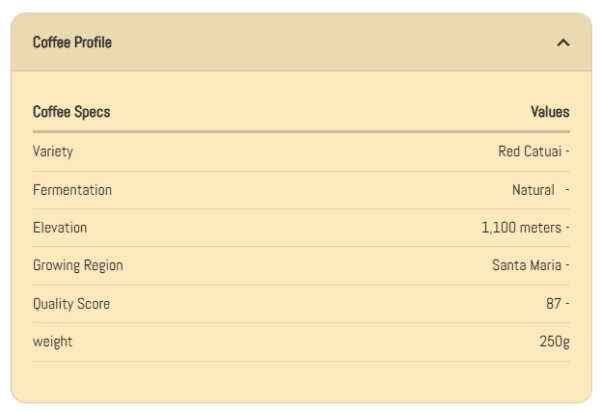Click the Growing Region label

coord(78,266)
